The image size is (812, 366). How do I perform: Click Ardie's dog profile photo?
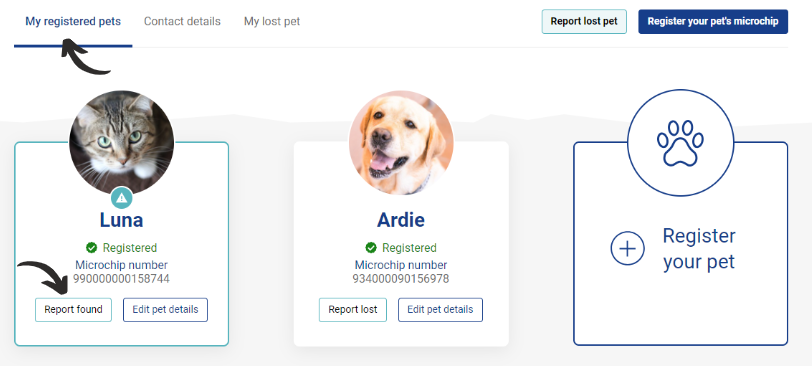point(401,142)
